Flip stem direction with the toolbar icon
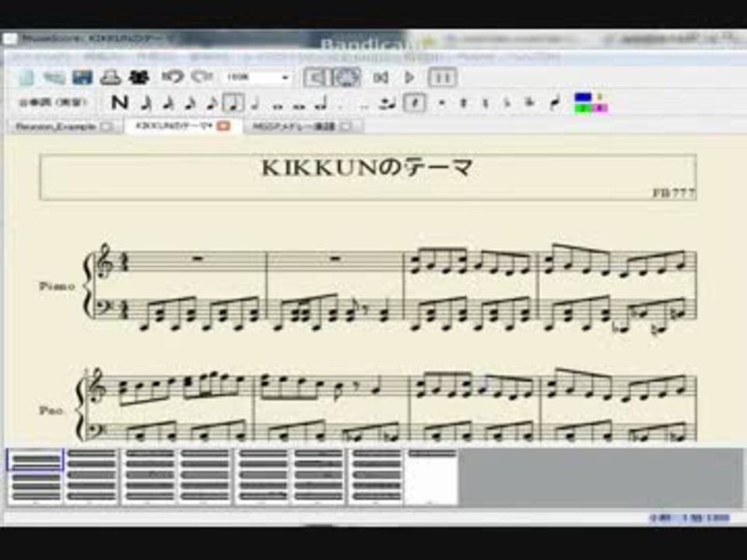 pos(554,103)
